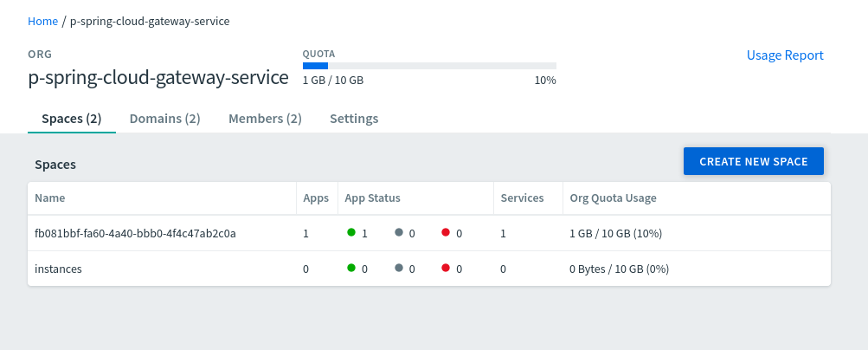Click gray stopped status dot for instances space
The height and width of the screenshot is (350, 868).
tap(399, 268)
